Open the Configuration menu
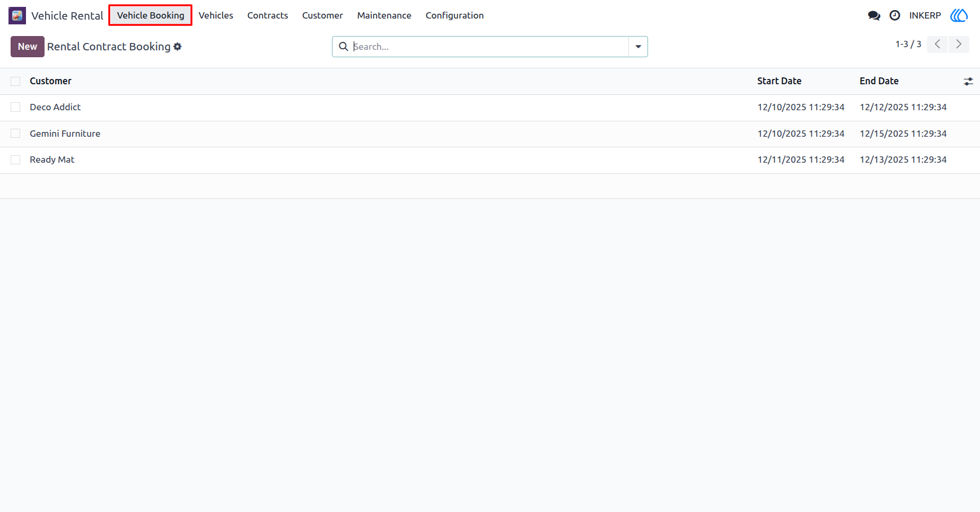Viewport: 980px width, 512px height. pos(454,15)
